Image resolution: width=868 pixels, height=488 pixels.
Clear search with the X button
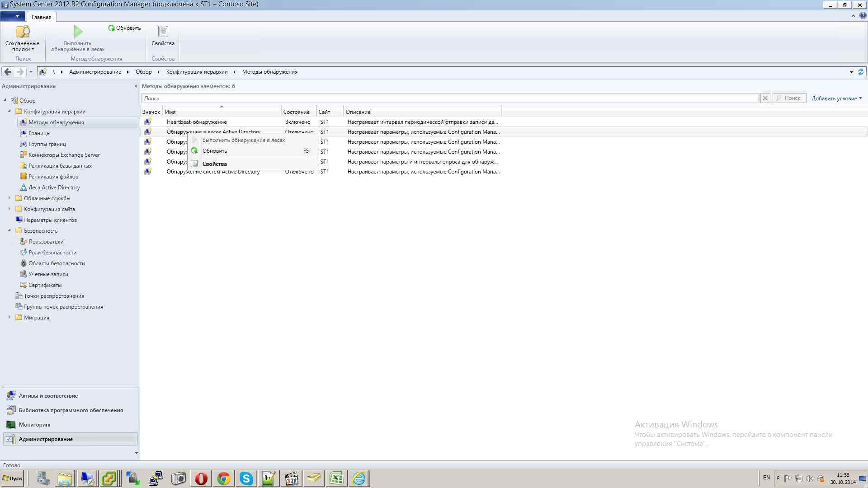click(765, 98)
